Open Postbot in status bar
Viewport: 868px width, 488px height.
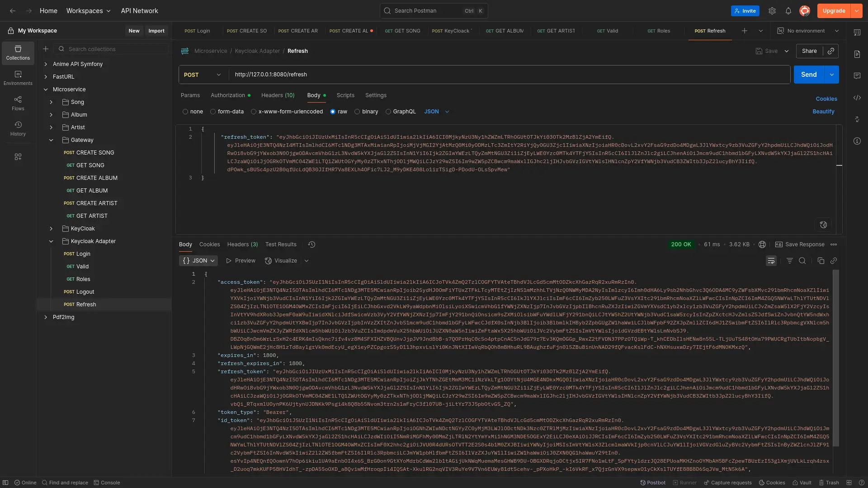[x=653, y=483]
